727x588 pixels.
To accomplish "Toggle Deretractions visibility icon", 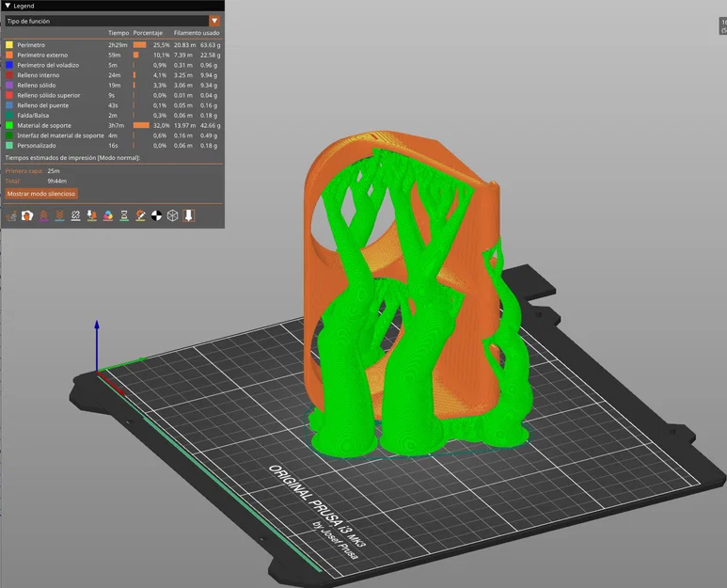I will [x=60, y=215].
